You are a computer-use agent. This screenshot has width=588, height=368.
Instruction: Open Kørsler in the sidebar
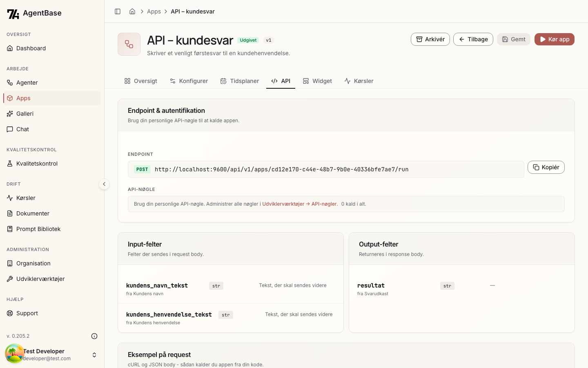point(52,198)
